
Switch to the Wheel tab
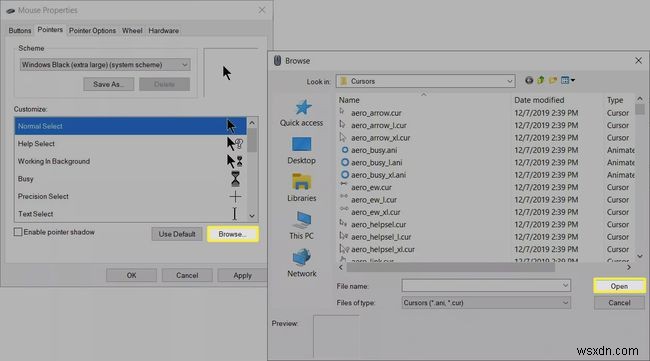pos(132,31)
